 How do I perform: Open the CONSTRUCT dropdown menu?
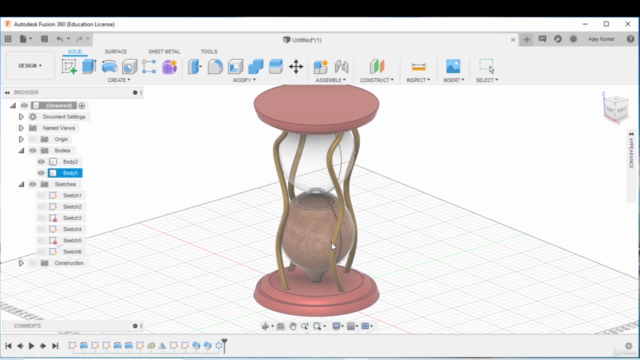(377, 80)
